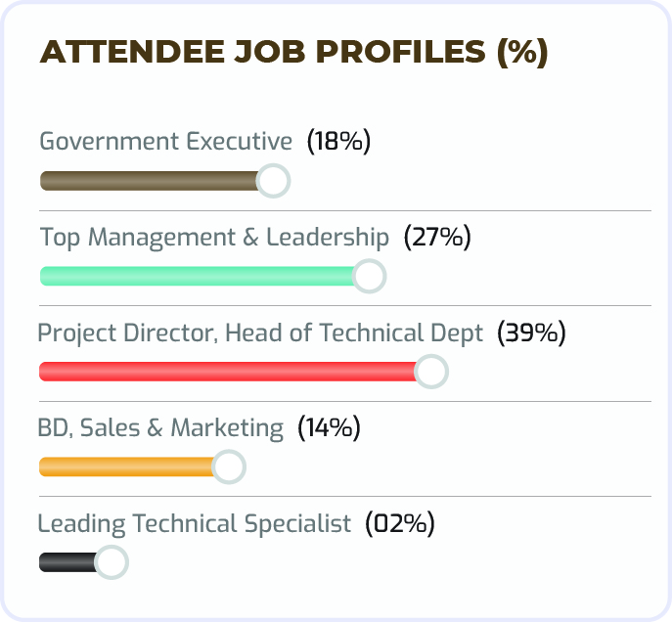Select the Government Executive label
This screenshot has width=672, height=622.
pos(165,141)
